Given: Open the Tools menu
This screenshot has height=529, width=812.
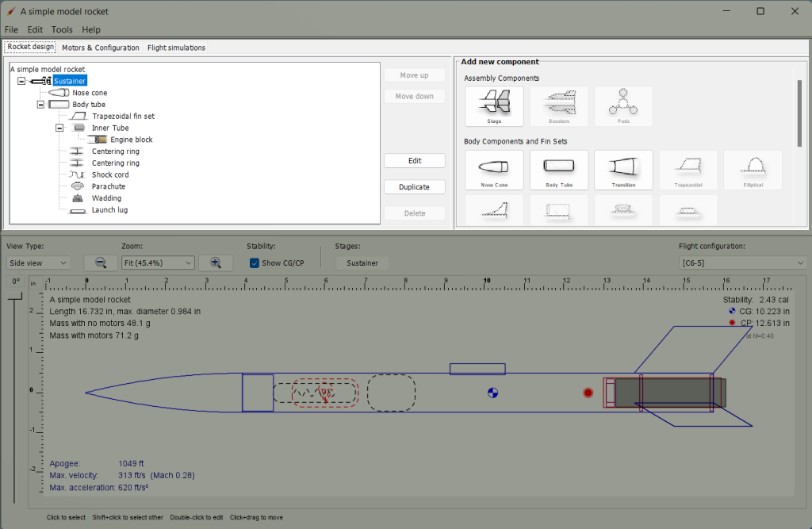Looking at the screenshot, I should [62, 29].
